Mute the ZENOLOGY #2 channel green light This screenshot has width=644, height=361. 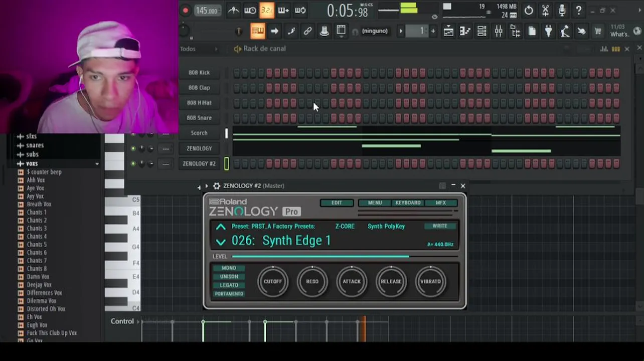coord(133,163)
